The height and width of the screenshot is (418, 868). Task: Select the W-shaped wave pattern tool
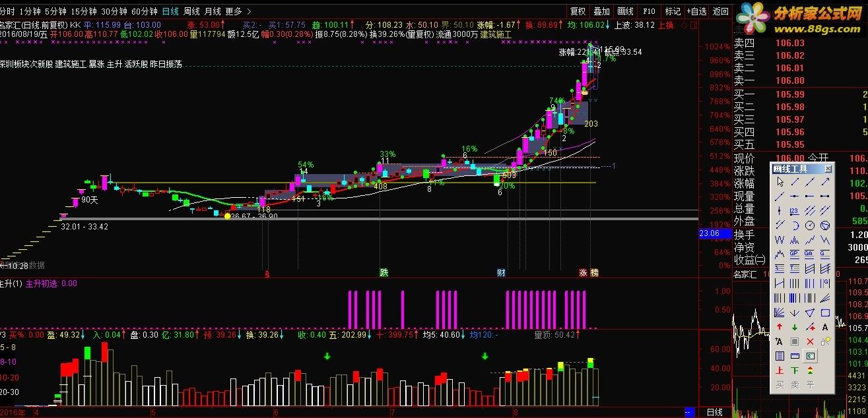780,240
